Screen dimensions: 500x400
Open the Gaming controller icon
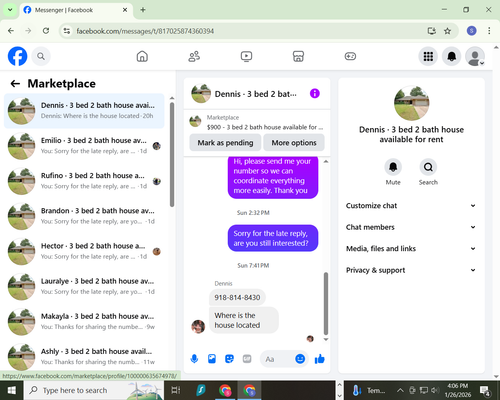(x=350, y=56)
